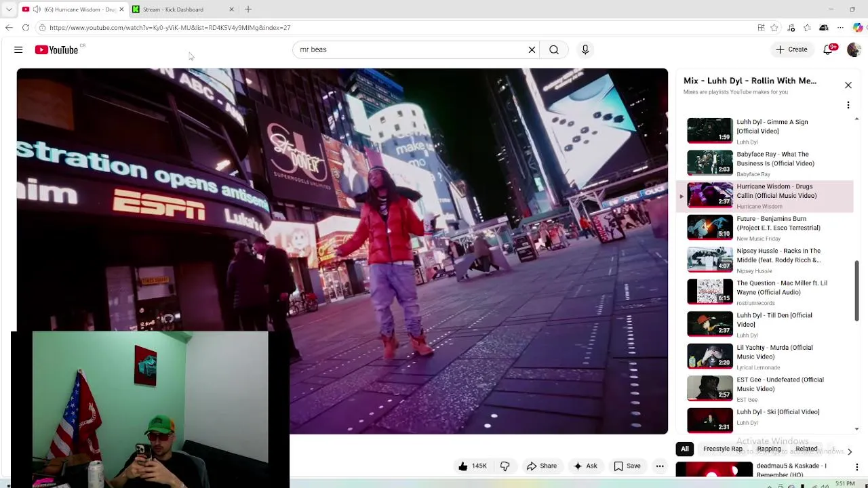Run the search with the magnifier icon

[x=554, y=49]
